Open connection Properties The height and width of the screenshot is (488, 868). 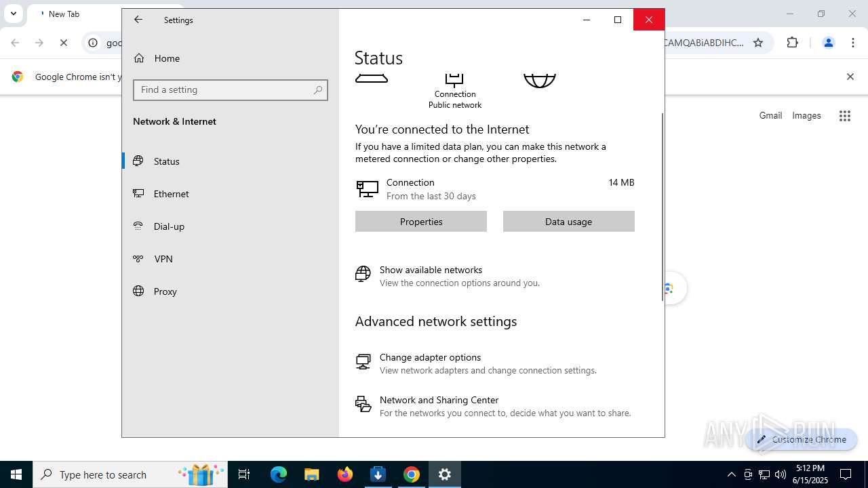[x=421, y=222]
